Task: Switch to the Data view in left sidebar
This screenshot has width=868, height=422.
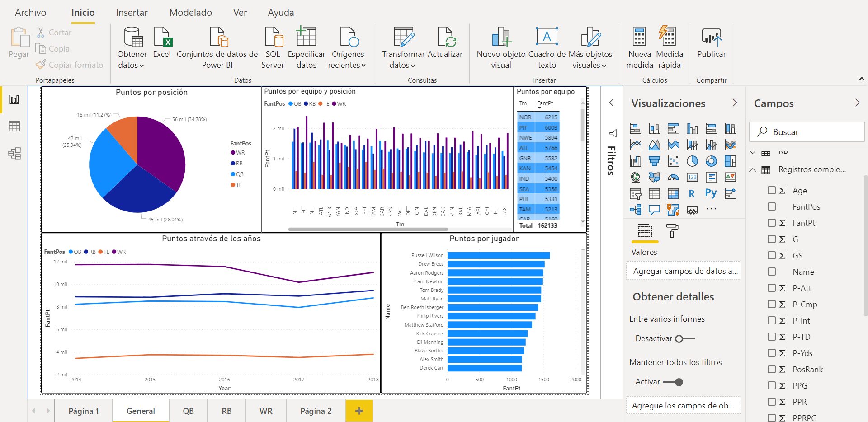Action: [14, 127]
